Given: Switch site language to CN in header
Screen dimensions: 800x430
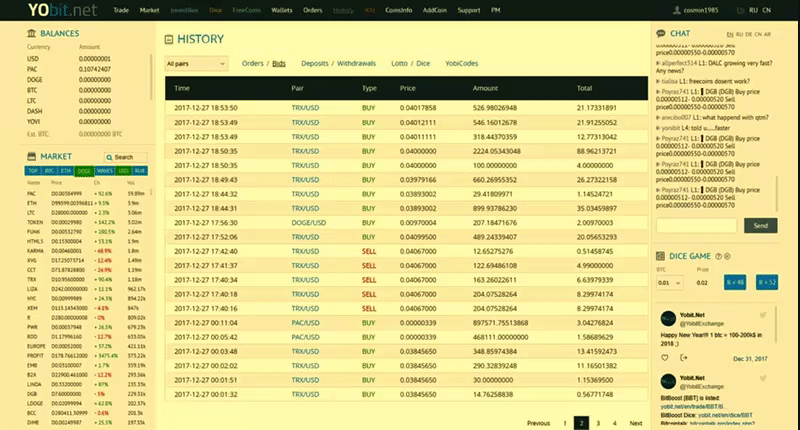Looking at the screenshot, I should point(766,10).
